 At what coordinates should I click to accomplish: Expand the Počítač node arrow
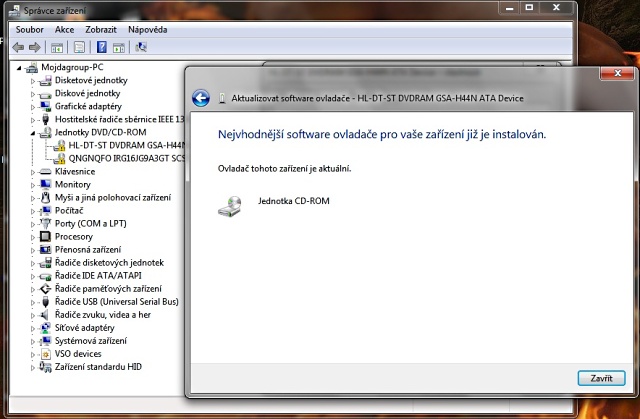[33, 211]
